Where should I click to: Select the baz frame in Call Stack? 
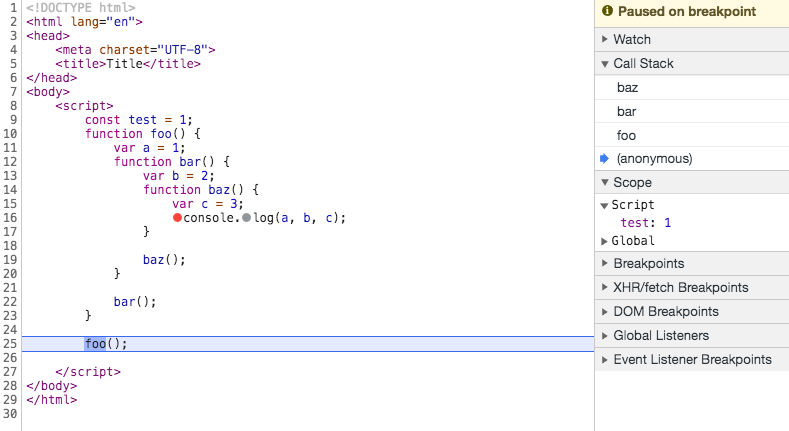coord(692,88)
